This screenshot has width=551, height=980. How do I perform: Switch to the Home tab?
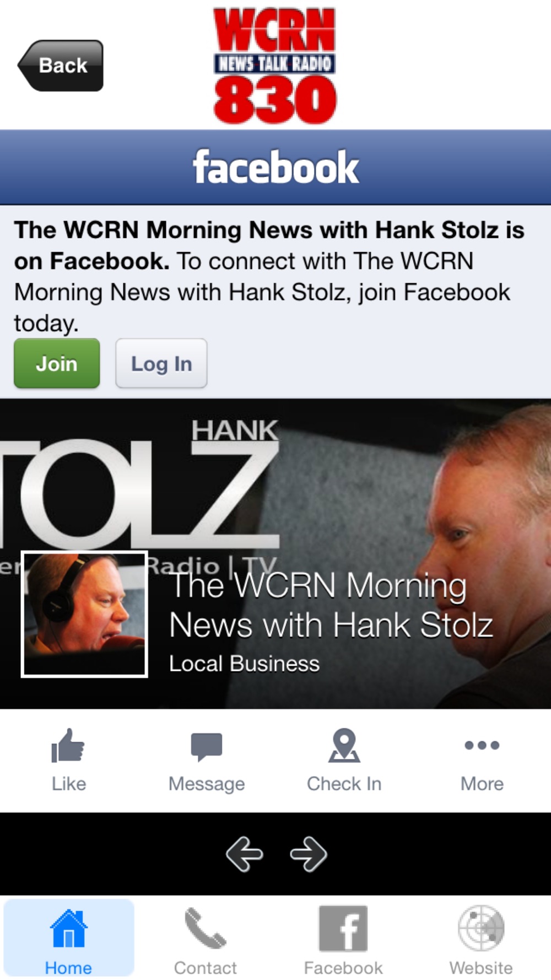(69, 939)
